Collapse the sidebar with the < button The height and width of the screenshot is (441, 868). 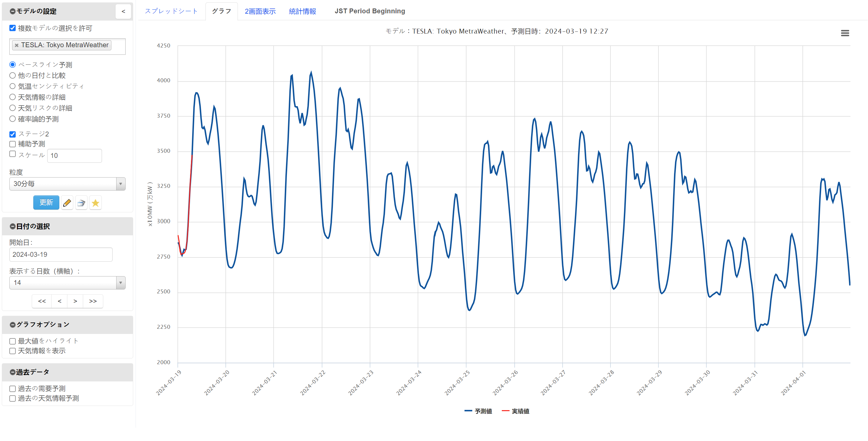(x=123, y=11)
